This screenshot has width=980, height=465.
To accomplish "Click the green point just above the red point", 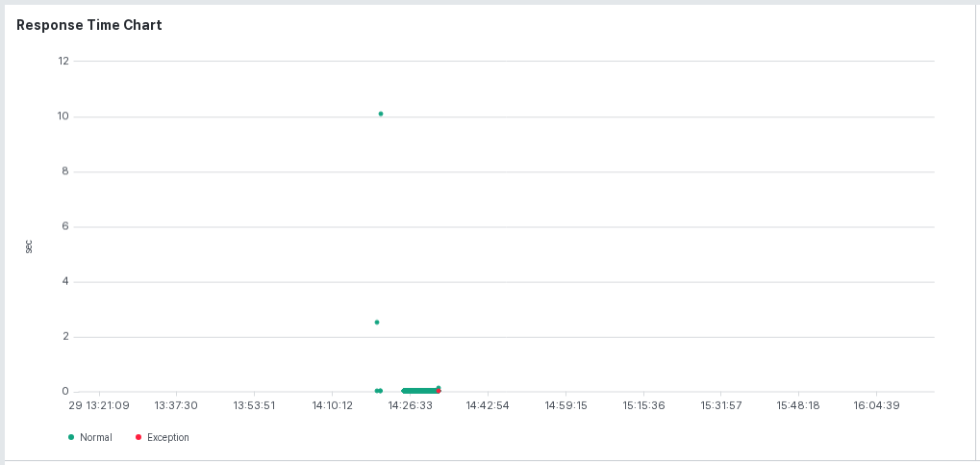I will (439, 387).
